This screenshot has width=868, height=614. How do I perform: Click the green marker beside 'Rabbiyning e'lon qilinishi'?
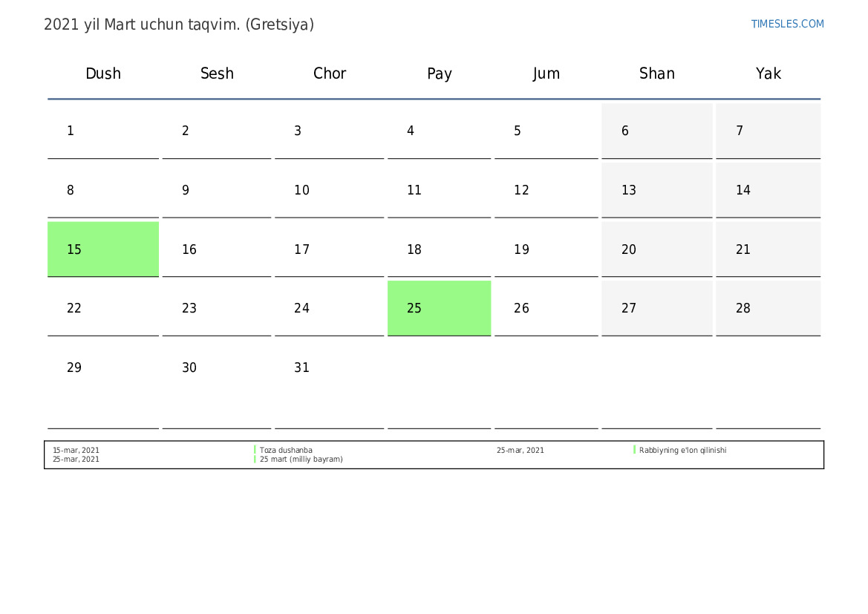[634, 450]
